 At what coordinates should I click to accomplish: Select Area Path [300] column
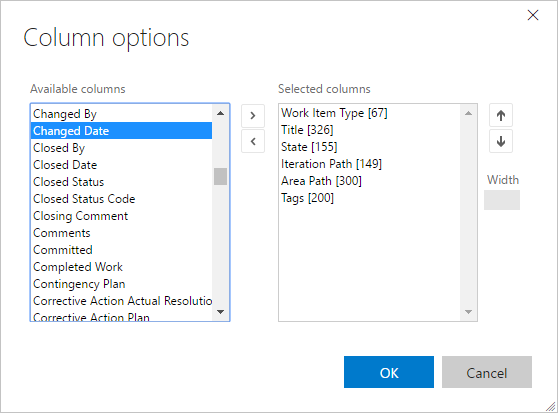point(370,181)
